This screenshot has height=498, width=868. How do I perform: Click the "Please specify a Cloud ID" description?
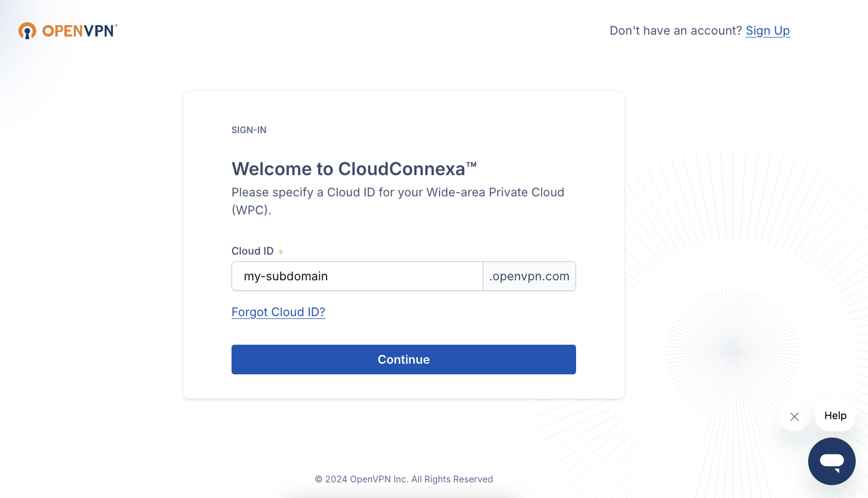398,201
